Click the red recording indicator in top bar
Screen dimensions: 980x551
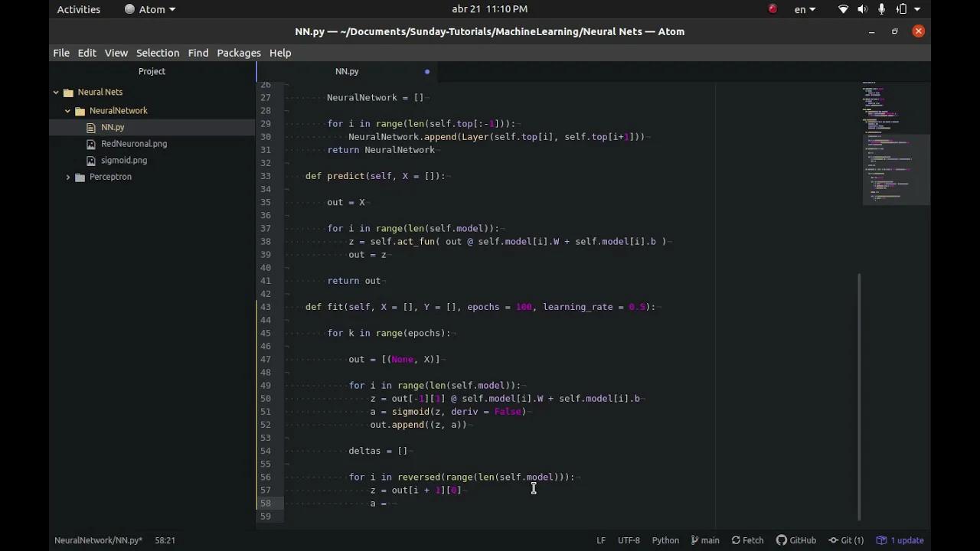coord(773,9)
